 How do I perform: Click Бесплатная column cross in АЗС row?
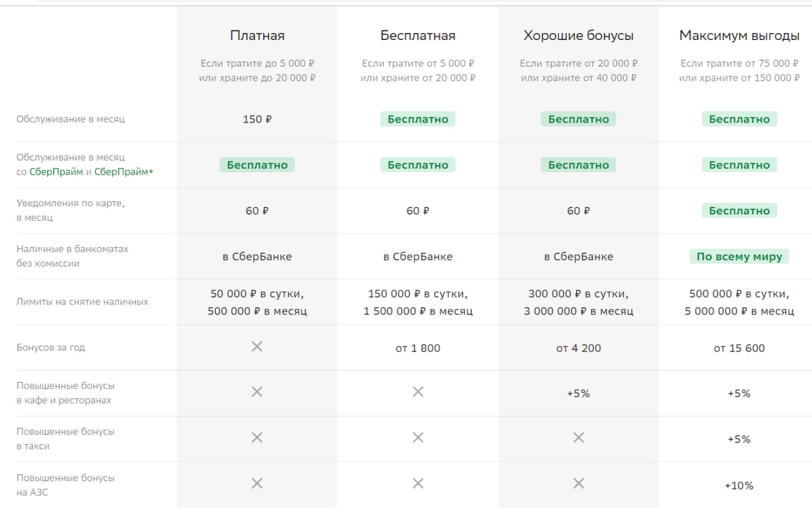418,484
